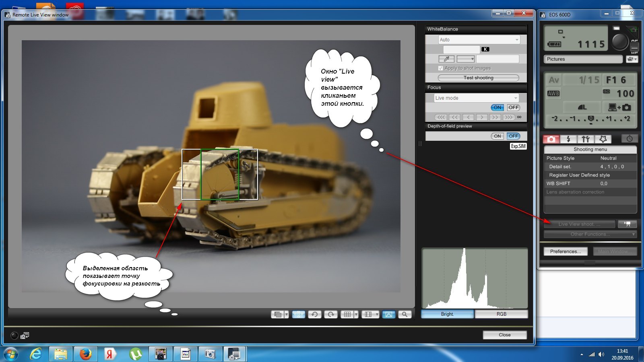
Task: Nudge focus with single right arrow
Action: point(482,117)
